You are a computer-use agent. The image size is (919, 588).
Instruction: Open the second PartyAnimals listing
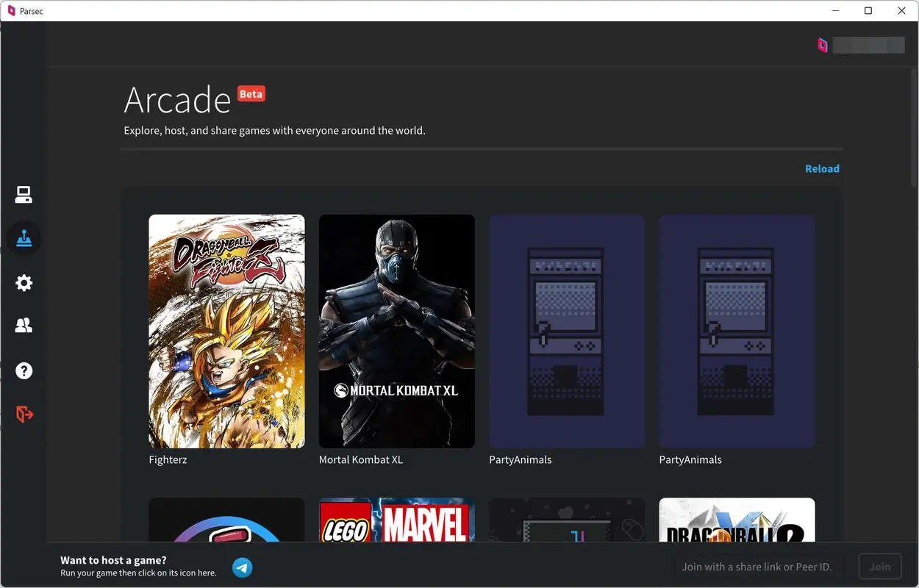[x=737, y=331]
